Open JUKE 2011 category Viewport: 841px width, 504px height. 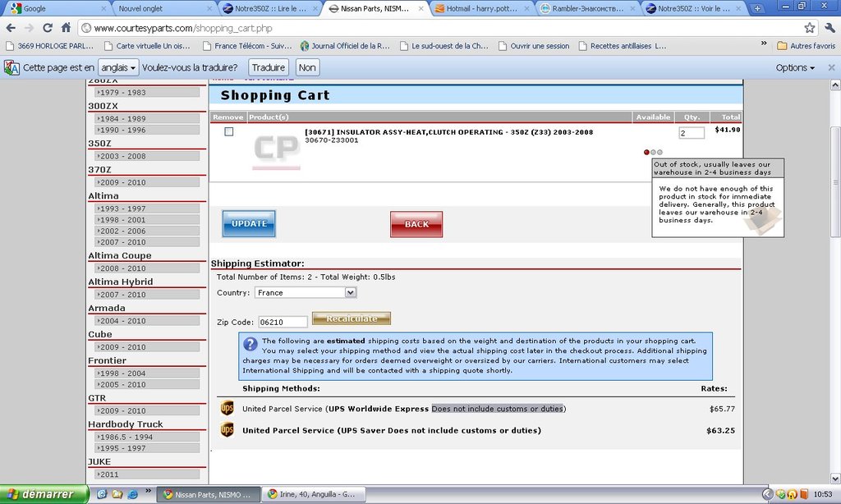147,474
